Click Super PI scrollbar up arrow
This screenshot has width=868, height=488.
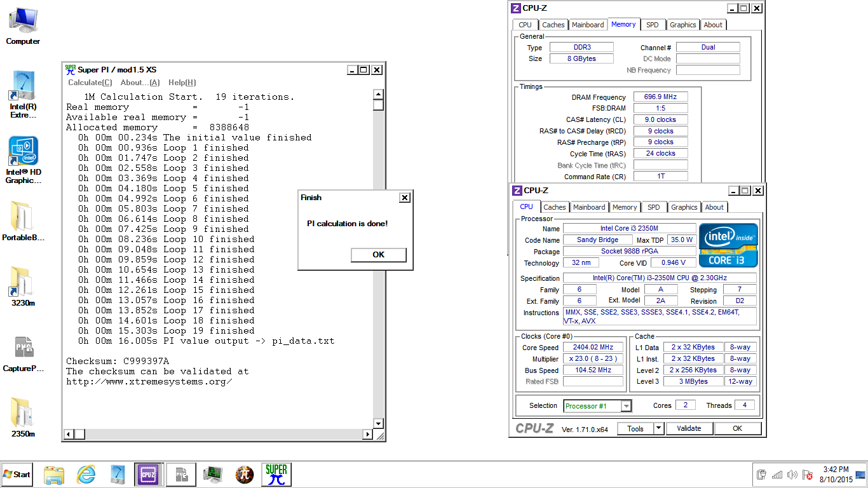378,95
